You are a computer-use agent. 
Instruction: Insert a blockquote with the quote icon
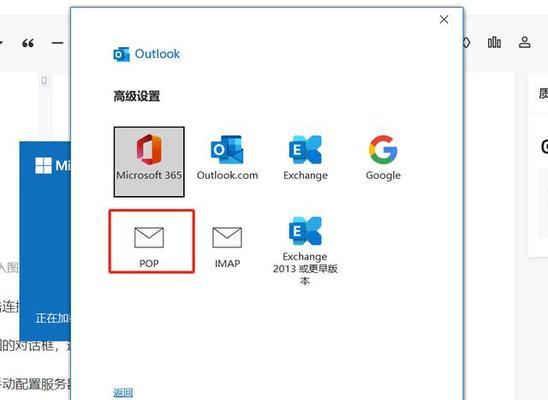tap(28, 43)
